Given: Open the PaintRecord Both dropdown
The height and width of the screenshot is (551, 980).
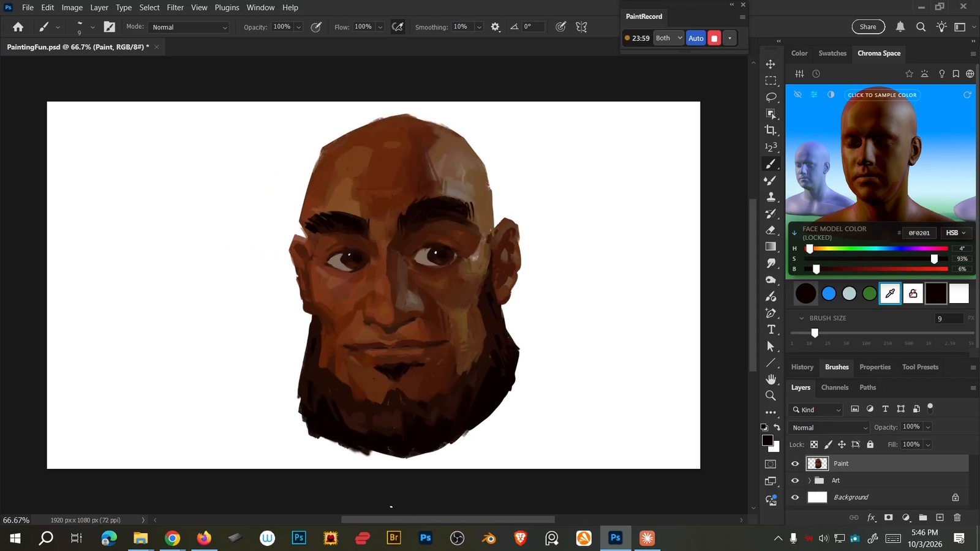Looking at the screenshot, I should [668, 38].
